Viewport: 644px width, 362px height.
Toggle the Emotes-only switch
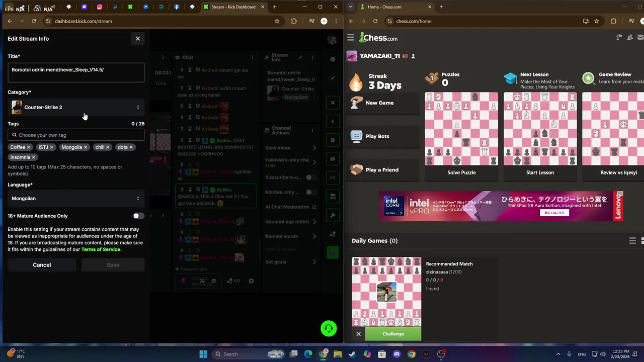coord(311,192)
